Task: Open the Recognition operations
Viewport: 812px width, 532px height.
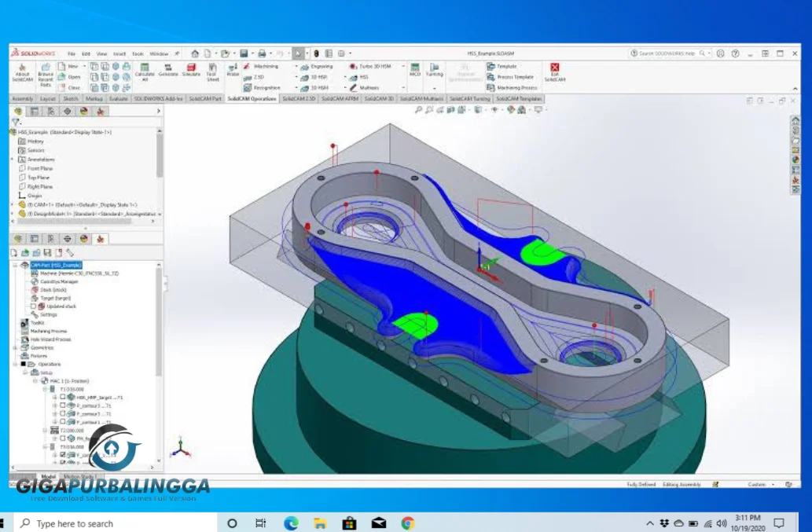Action: coord(262,88)
